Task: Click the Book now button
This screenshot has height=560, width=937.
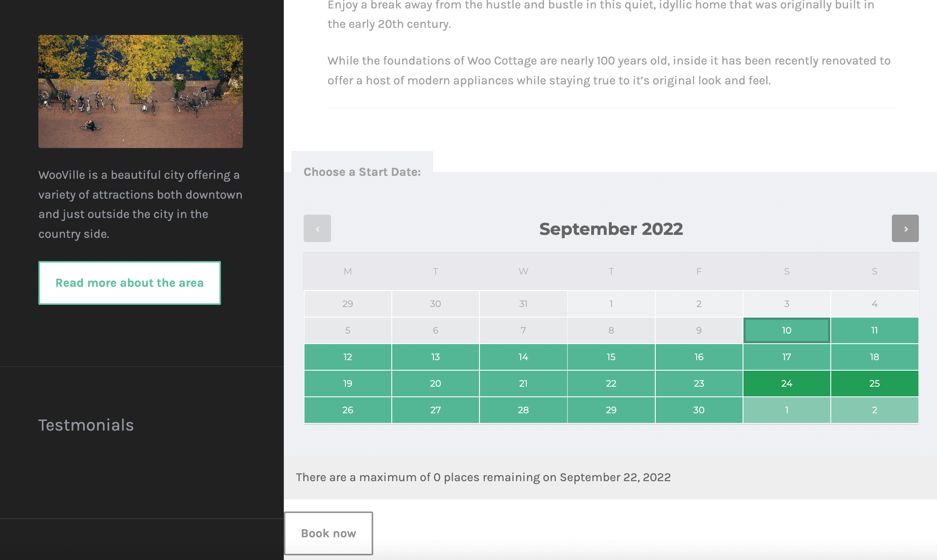Action: [x=328, y=533]
